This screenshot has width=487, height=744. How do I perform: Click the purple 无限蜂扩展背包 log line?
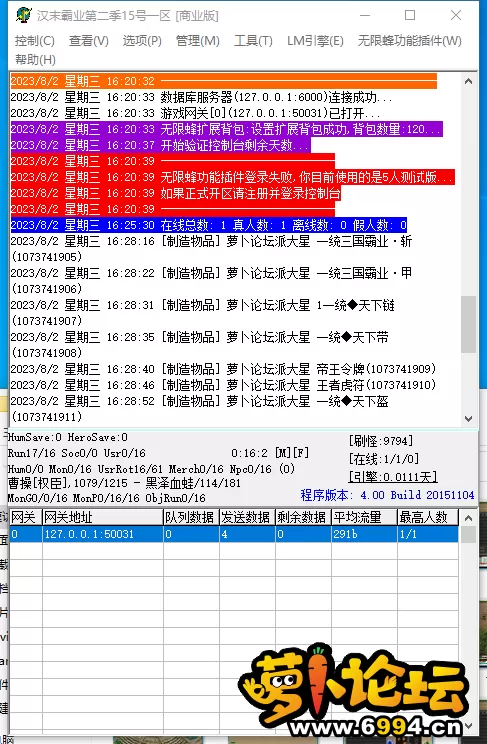pyautogui.click(x=226, y=129)
